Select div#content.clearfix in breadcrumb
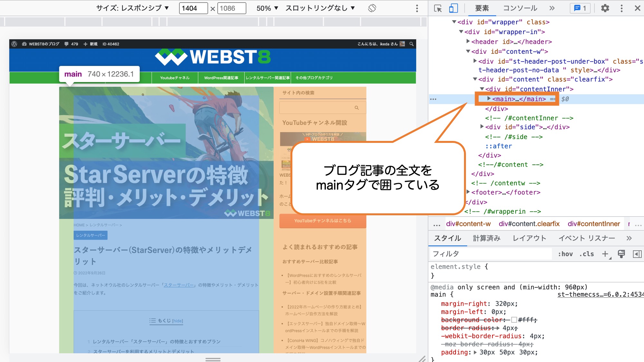The width and height of the screenshot is (644, 362). (x=529, y=224)
